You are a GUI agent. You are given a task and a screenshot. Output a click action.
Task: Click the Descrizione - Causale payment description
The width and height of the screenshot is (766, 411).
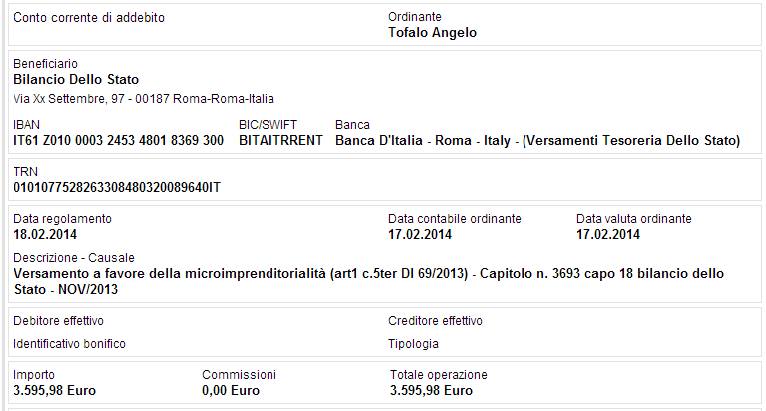tap(368, 281)
